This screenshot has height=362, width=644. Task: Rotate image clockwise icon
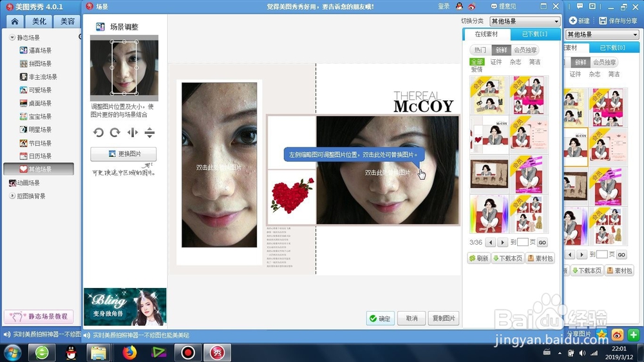click(x=115, y=132)
